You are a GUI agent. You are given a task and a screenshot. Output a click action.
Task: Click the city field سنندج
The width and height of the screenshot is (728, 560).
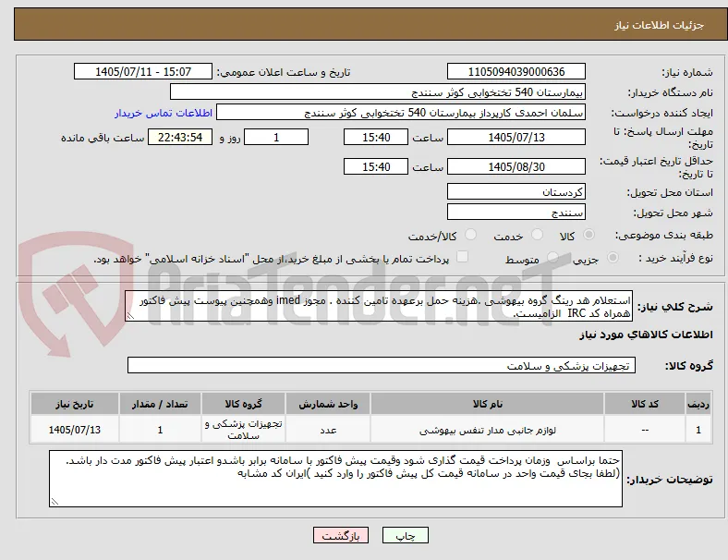point(516,212)
